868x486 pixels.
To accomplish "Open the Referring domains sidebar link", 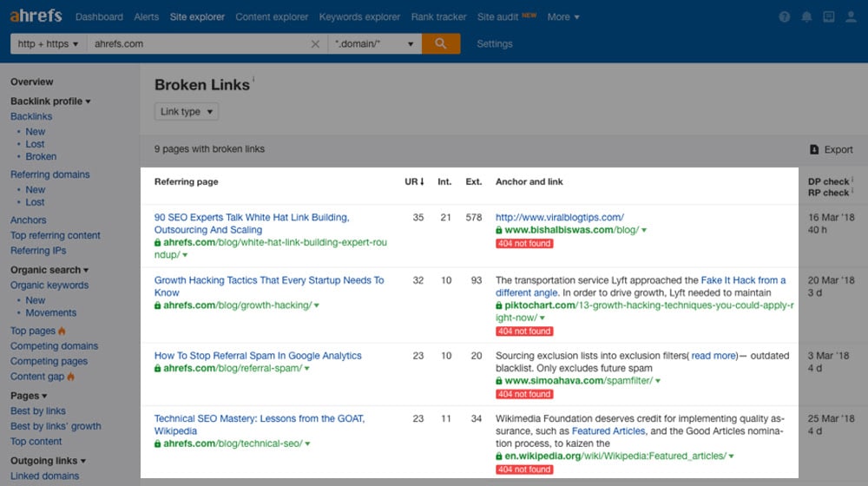I will pyautogui.click(x=49, y=175).
